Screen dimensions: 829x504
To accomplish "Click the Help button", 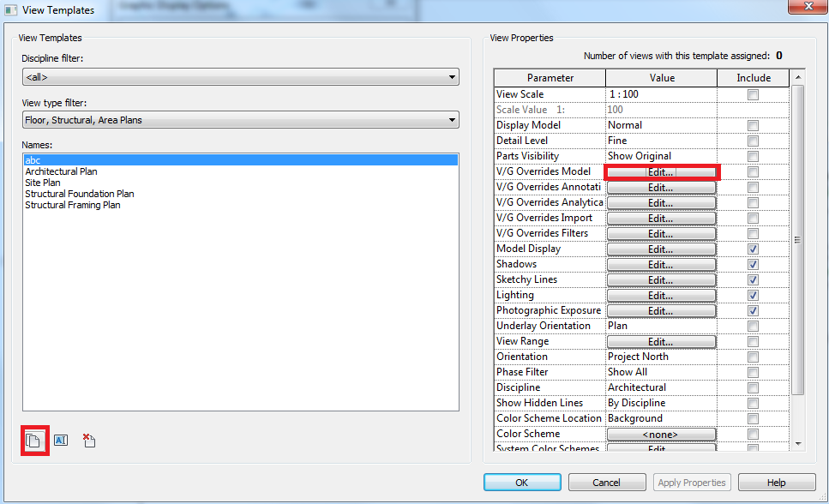I will [776, 483].
